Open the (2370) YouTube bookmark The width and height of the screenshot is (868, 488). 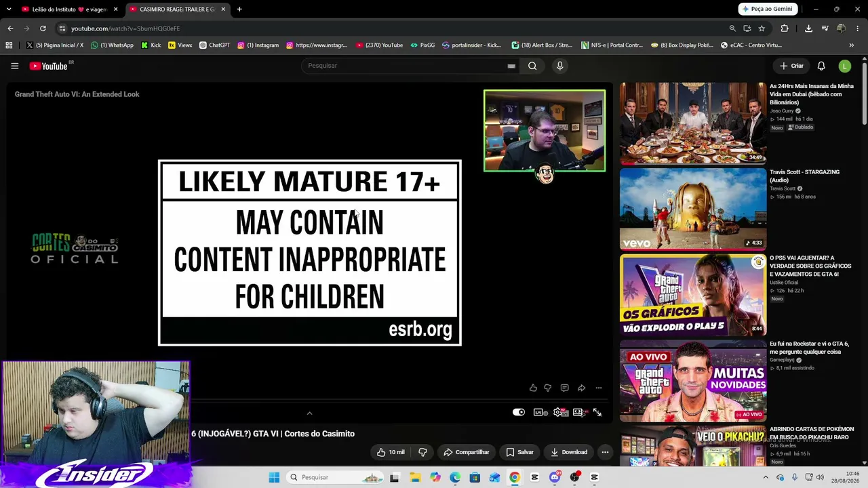pos(379,45)
